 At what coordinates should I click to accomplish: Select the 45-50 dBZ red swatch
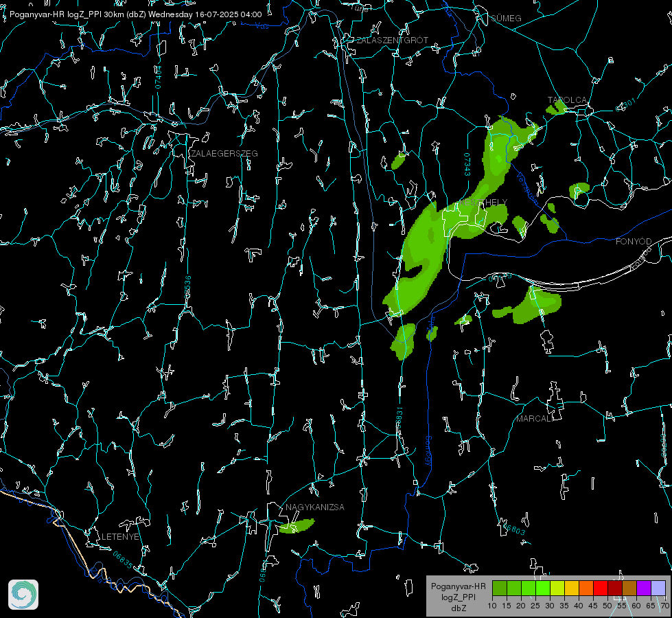pyautogui.click(x=601, y=588)
